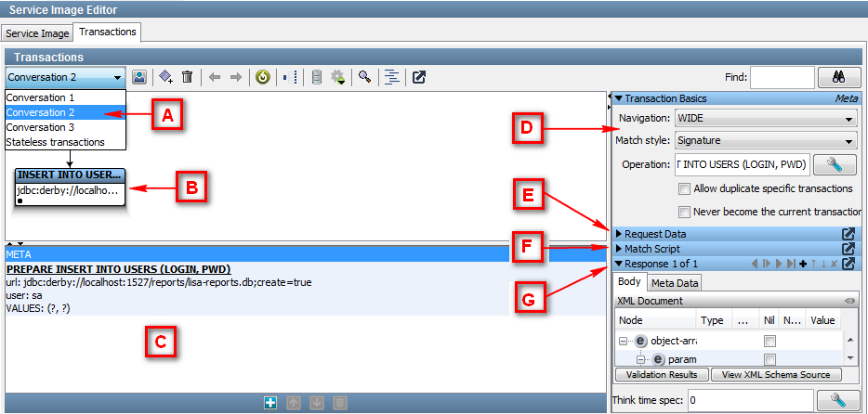Click the Value column header

[822, 320]
